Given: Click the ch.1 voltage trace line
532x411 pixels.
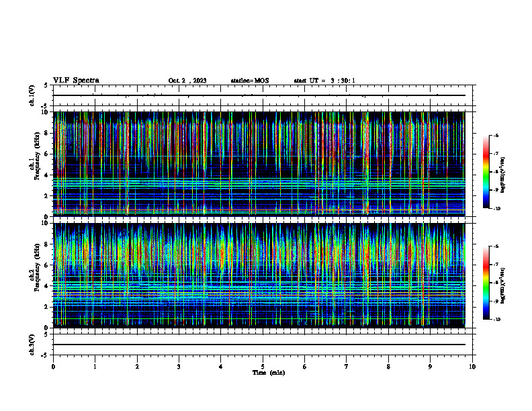Looking at the screenshot, I should [x=259, y=95].
